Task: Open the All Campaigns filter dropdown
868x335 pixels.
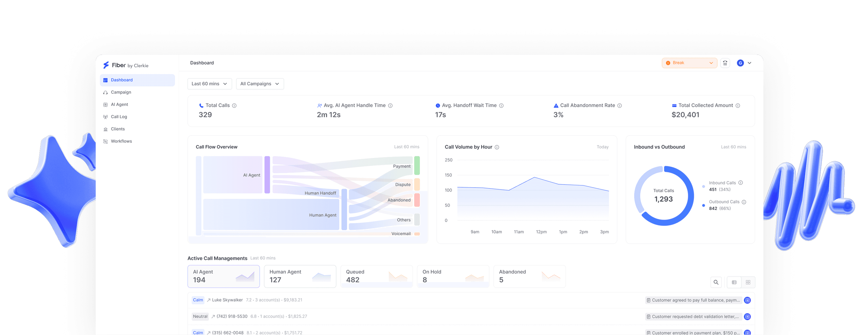Action: pyautogui.click(x=260, y=84)
